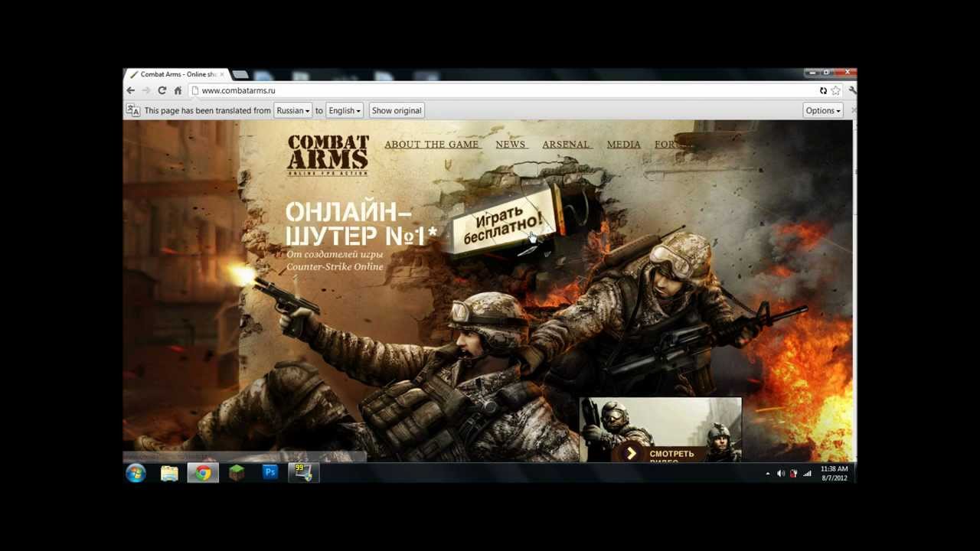Image resolution: width=980 pixels, height=551 pixels.
Task: Reload the page with the refresh icon
Action: pyautogui.click(x=162, y=90)
